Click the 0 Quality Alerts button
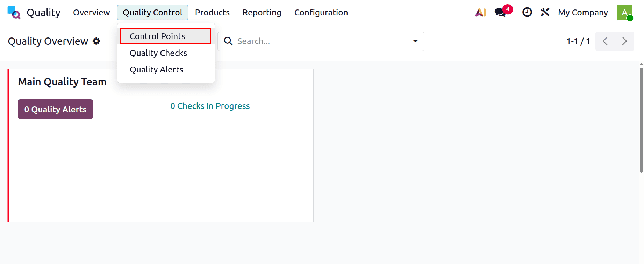 point(55,109)
